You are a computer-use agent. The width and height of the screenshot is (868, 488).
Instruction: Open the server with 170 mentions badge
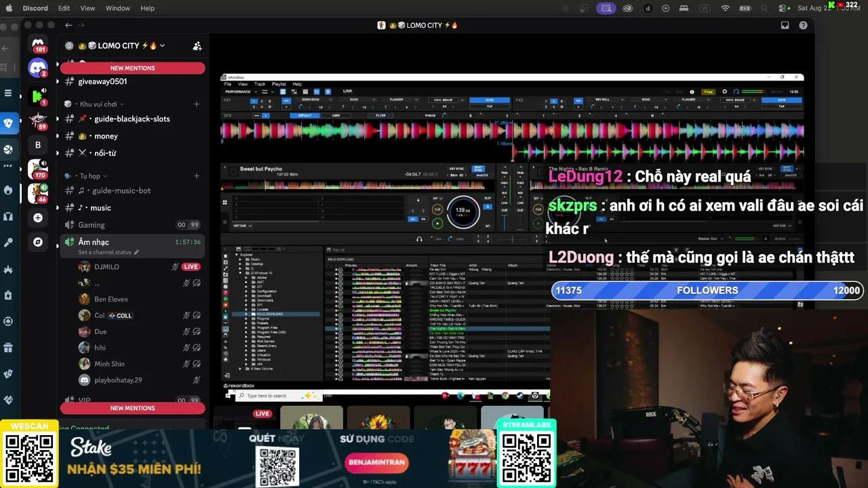pos(38,169)
